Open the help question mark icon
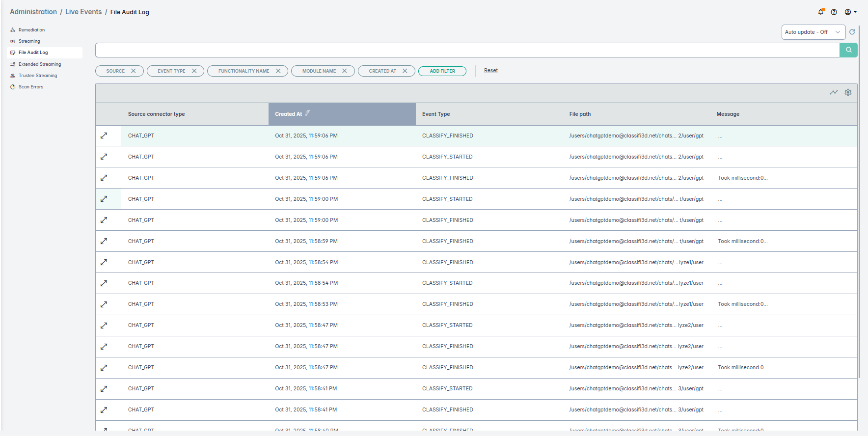 point(834,12)
